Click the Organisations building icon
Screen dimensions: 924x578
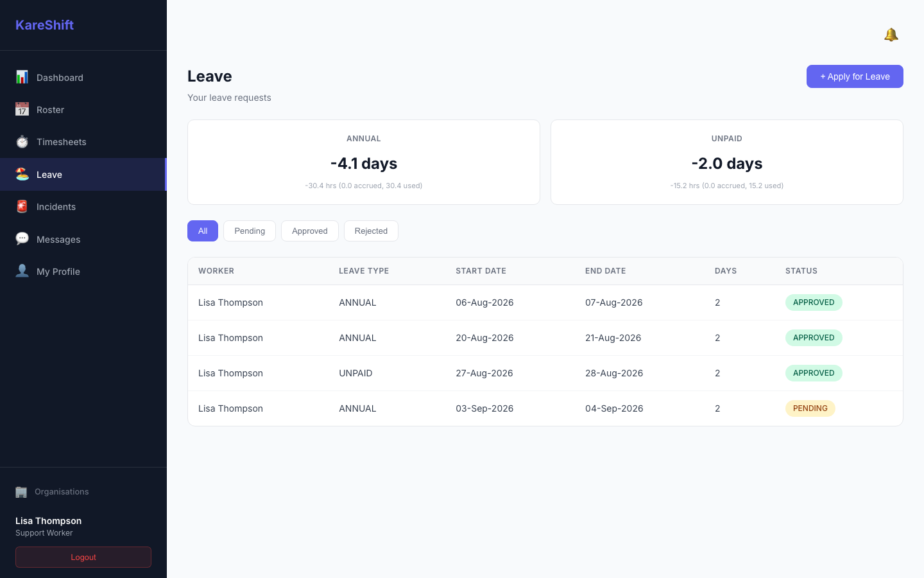pos(21,492)
